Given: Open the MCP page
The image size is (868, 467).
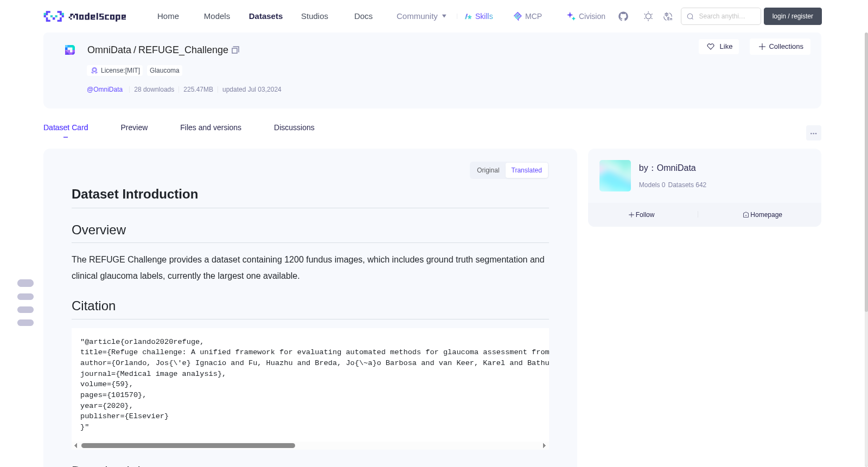Looking at the screenshot, I should [x=528, y=16].
